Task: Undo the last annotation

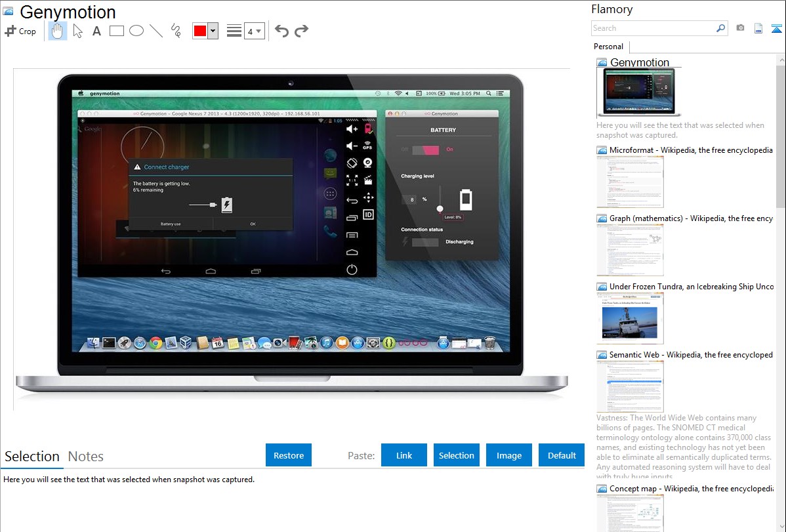Action: (281, 31)
